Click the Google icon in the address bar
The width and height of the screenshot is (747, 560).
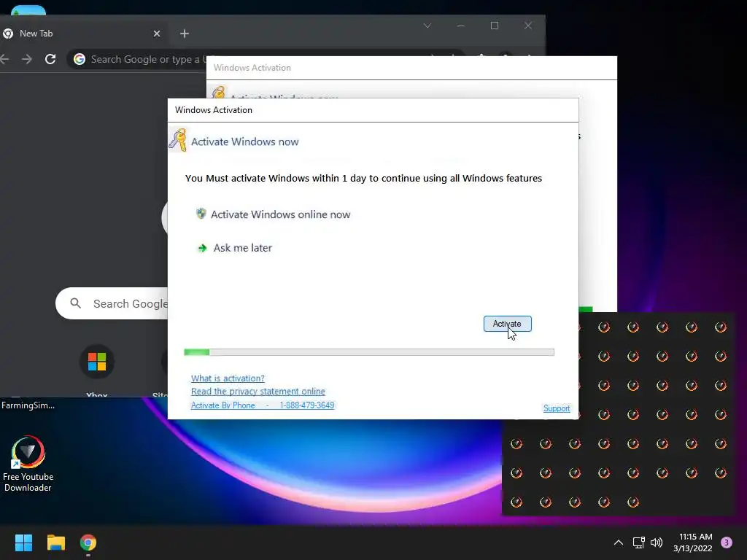tap(80, 59)
